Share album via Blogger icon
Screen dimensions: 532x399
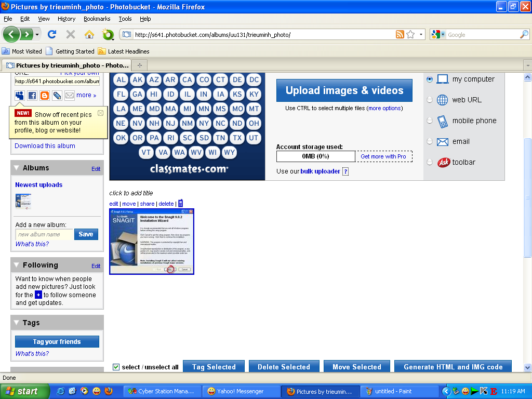45,96
